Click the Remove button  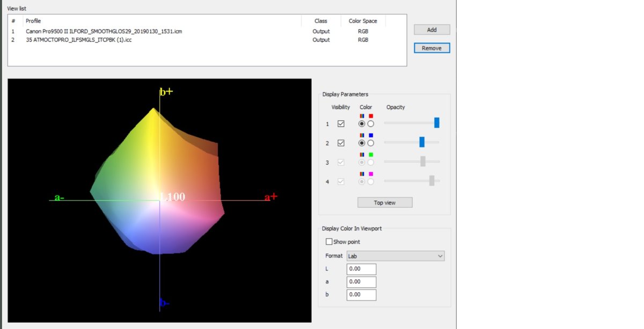coord(431,48)
